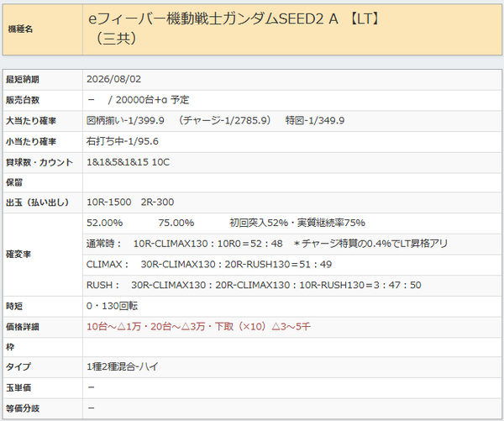Click the 確変率 row label

(x=18, y=255)
